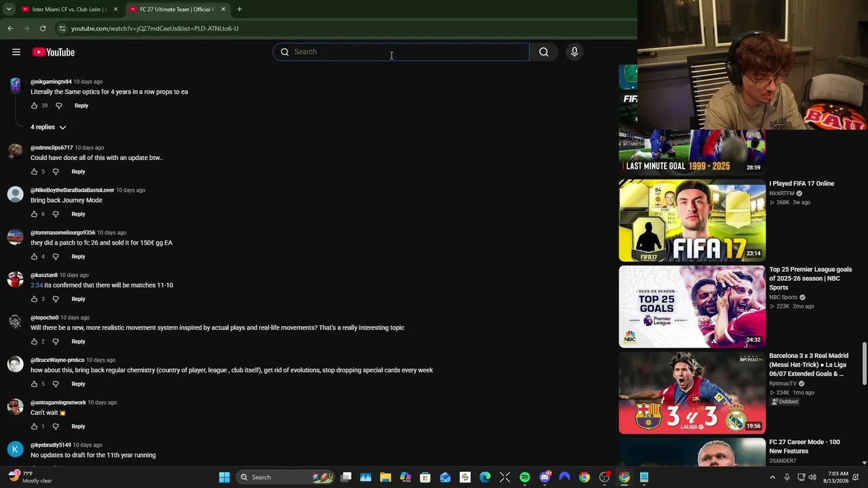Jump to the 2:34 timestamp link
Image resolution: width=868 pixels, height=488 pixels.
pos(37,285)
